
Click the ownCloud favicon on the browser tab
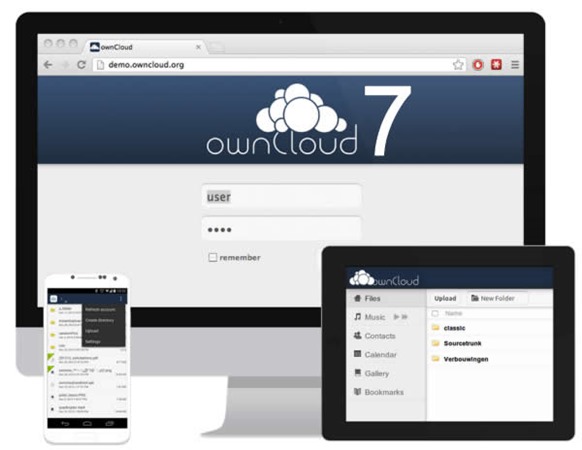[x=95, y=47]
